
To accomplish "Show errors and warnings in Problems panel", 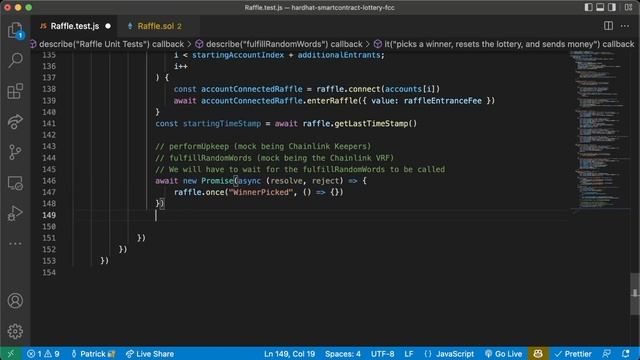I will tap(43, 354).
